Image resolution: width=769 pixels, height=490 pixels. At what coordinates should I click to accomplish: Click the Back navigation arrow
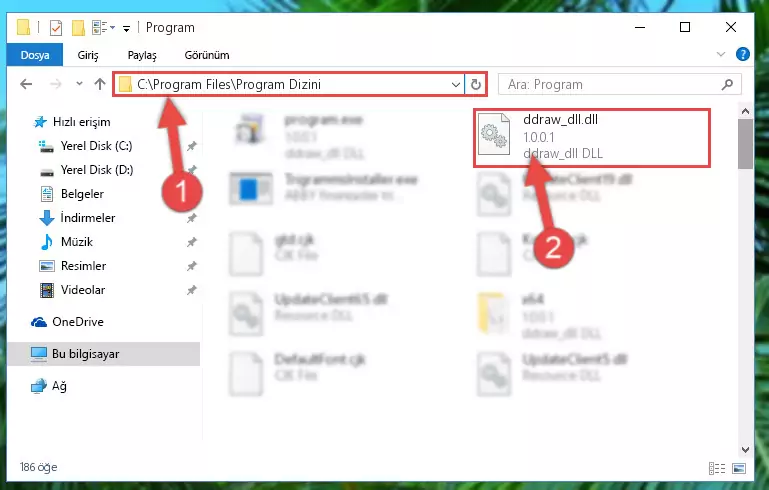(26, 84)
